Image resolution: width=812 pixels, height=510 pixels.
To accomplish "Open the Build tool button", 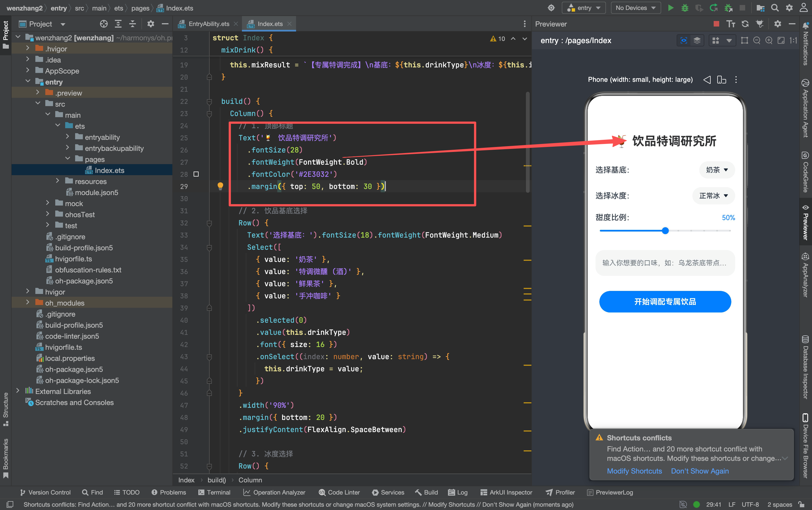I will (x=426, y=492).
